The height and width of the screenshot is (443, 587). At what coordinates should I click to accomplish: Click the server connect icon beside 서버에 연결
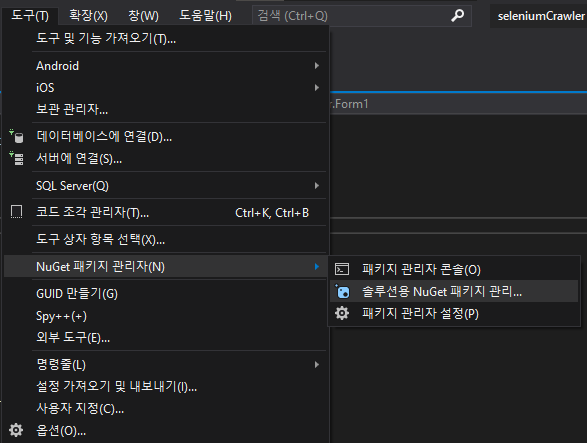(16, 158)
